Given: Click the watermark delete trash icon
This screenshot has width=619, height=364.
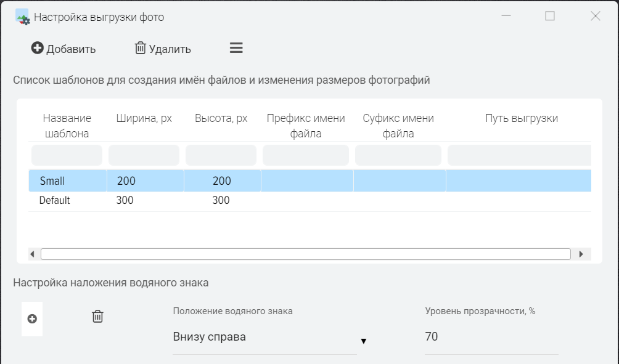Looking at the screenshot, I should [97, 317].
